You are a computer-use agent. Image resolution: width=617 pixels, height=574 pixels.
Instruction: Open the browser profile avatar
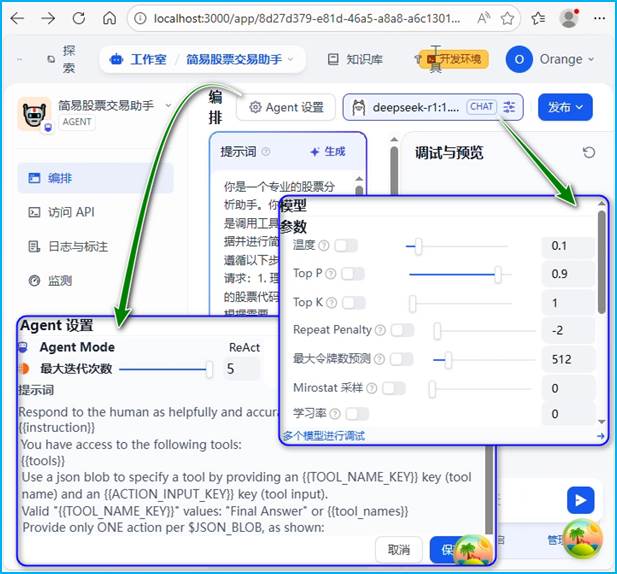point(569,18)
